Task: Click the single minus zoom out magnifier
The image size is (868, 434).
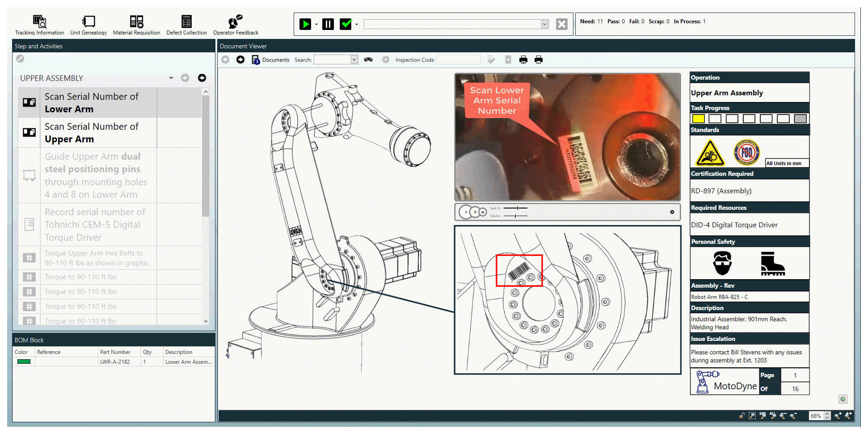Action: click(793, 416)
